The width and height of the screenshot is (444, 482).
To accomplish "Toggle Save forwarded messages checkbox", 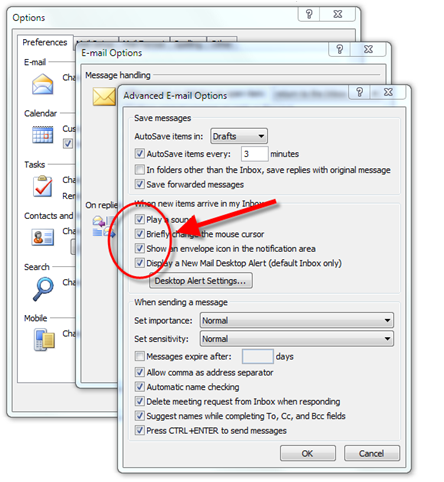I will click(x=139, y=184).
